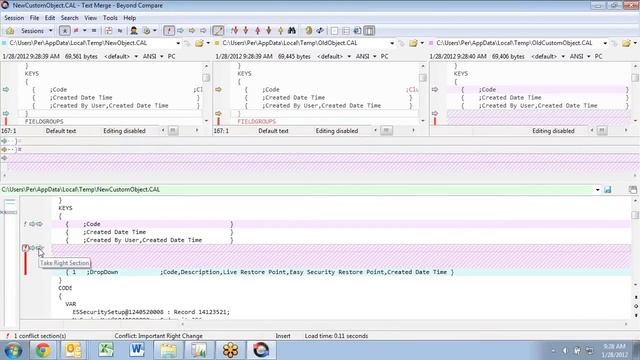Image resolution: width=640 pixels, height=360 pixels.
Task: Expand the NewObject.CAL path dropdown
Action: 178,43
